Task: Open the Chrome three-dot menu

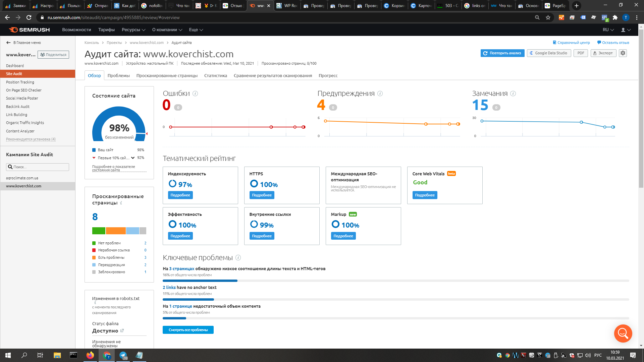Action: [637, 17]
